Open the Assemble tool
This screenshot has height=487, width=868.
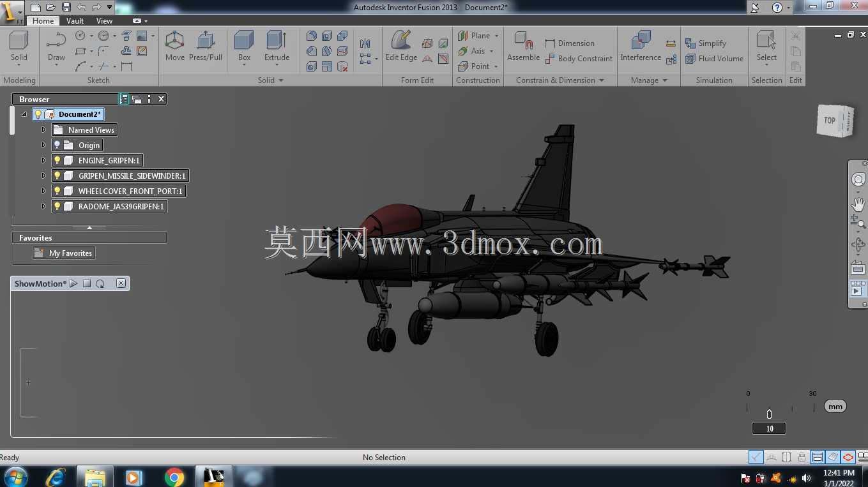tap(524, 47)
